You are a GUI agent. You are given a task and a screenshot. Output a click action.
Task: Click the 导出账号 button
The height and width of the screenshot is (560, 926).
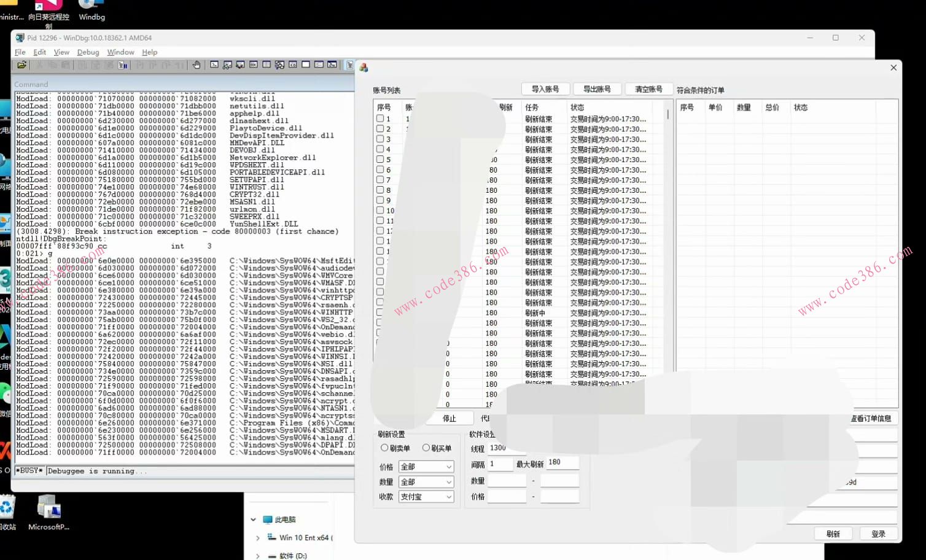click(x=597, y=89)
